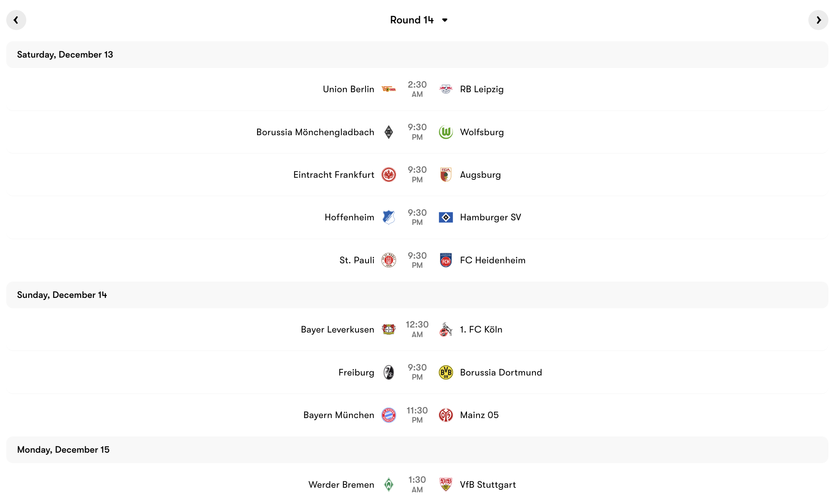Click the Borussia Dortmund BVB logo
The image size is (838, 504).
click(x=447, y=372)
